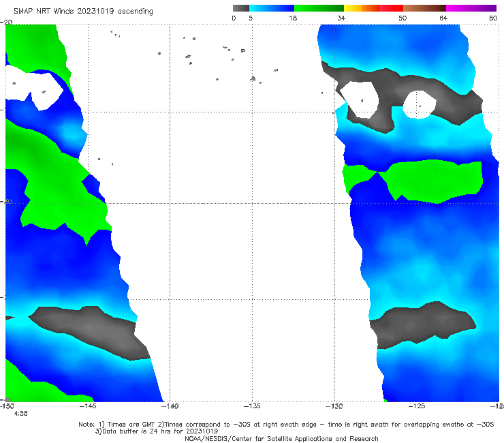Click the green 18-34 segment of color bar
Viewport: 504px width, 443px height.
[x=319, y=8]
